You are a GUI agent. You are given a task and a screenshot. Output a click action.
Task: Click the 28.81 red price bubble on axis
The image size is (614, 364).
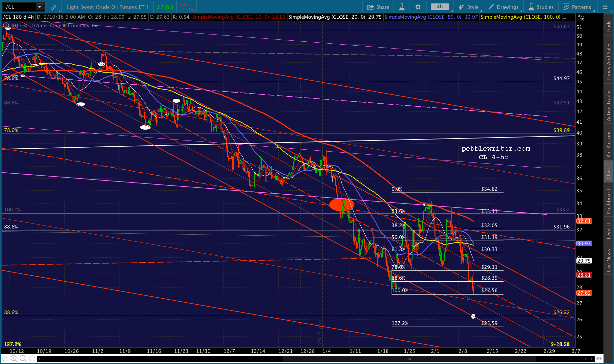pos(584,275)
